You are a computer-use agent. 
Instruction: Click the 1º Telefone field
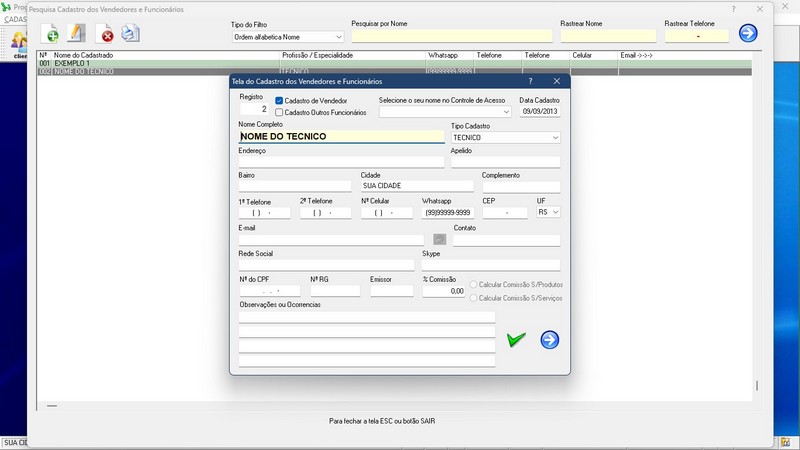264,212
